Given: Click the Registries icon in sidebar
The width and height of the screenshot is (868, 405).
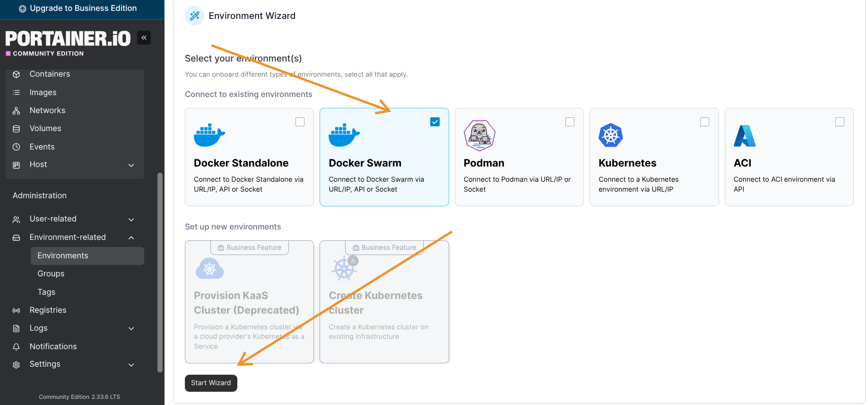Looking at the screenshot, I should click(x=17, y=310).
